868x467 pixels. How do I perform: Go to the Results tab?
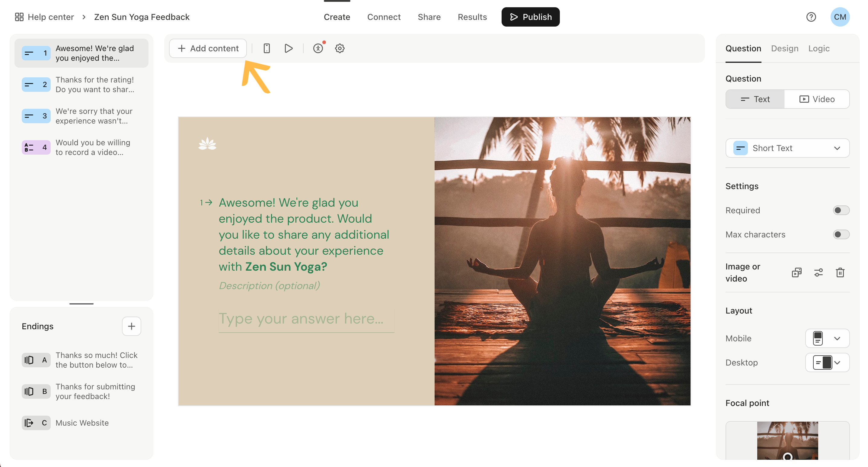[x=472, y=17]
